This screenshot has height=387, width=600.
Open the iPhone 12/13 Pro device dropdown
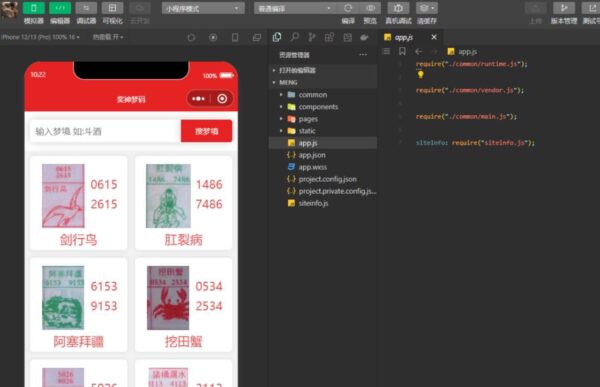click(x=41, y=37)
